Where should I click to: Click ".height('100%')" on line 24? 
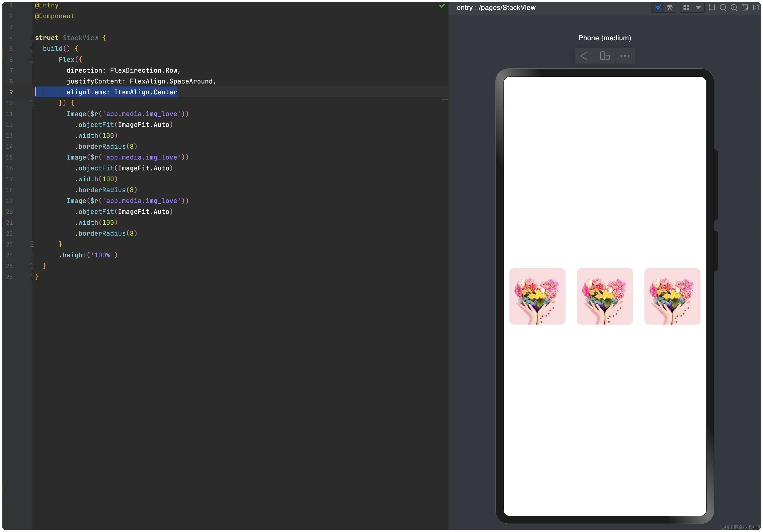click(x=88, y=255)
